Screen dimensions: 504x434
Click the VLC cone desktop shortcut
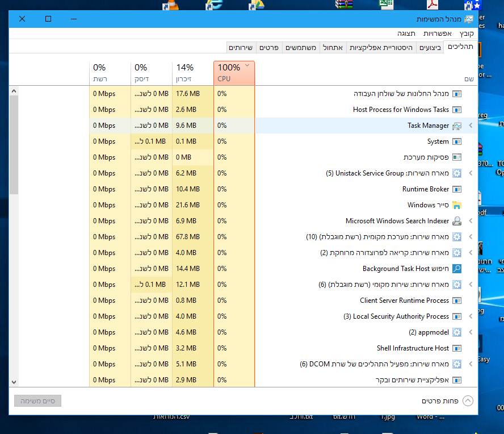171,5
